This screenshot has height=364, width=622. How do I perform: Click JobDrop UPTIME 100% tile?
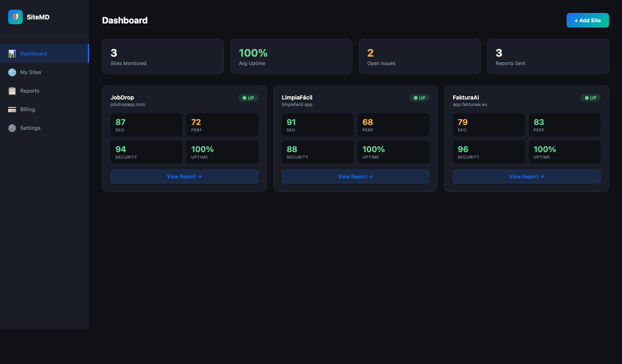[x=222, y=152]
